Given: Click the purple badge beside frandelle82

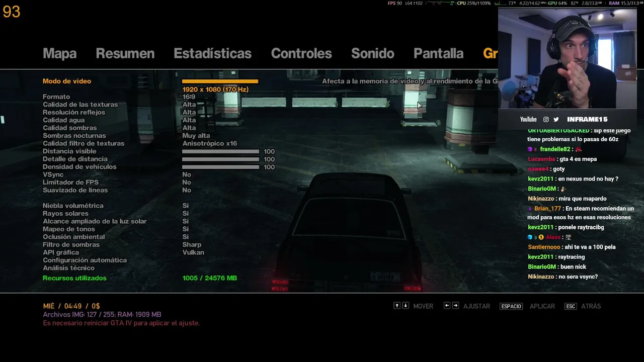Looking at the screenshot, I should (x=530, y=149).
